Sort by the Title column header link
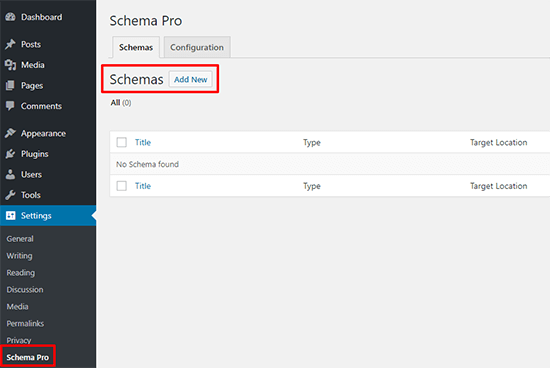The image size is (550, 368). coord(143,142)
